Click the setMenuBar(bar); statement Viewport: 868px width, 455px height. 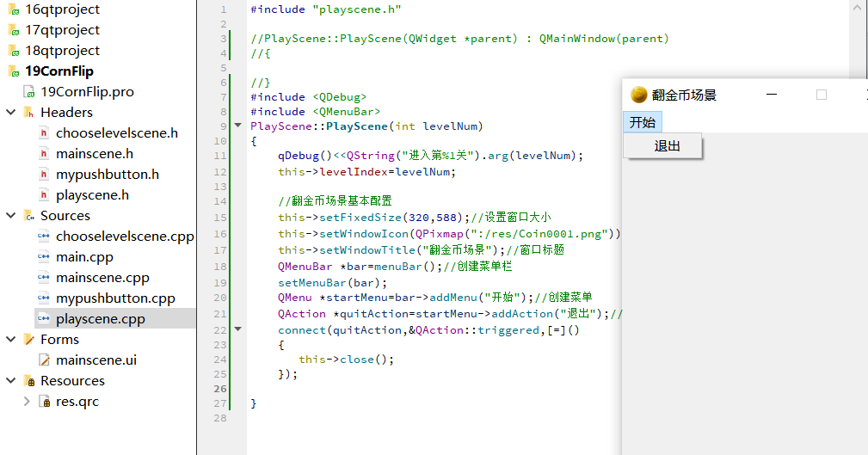[x=332, y=283]
